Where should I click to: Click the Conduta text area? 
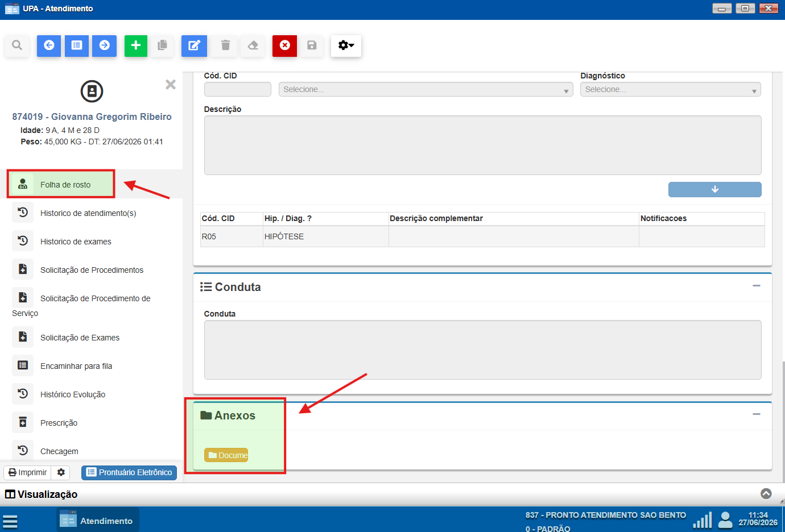tap(482, 350)
